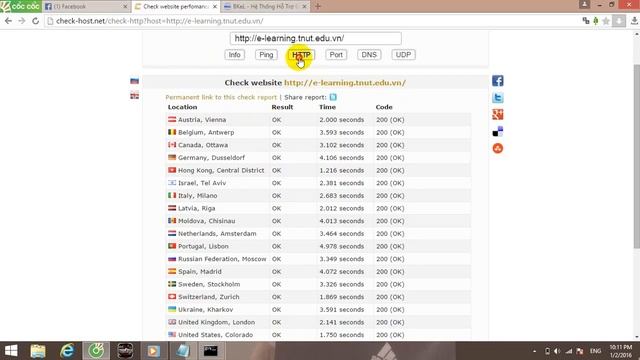Click the volume tray icon
640x360 pixels.
557,351
